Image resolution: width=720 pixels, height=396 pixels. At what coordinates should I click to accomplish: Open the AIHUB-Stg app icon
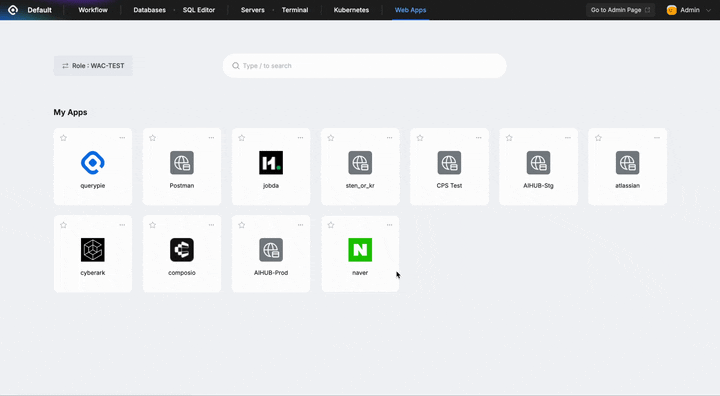pyautogui.click(x=538, y=163)
